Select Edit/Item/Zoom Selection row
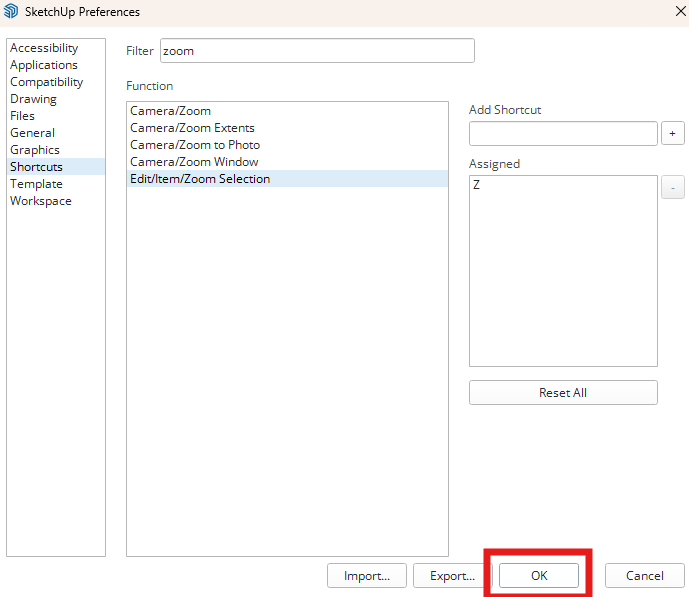This screenshot has height=597, width=689. tap(287, 179)
